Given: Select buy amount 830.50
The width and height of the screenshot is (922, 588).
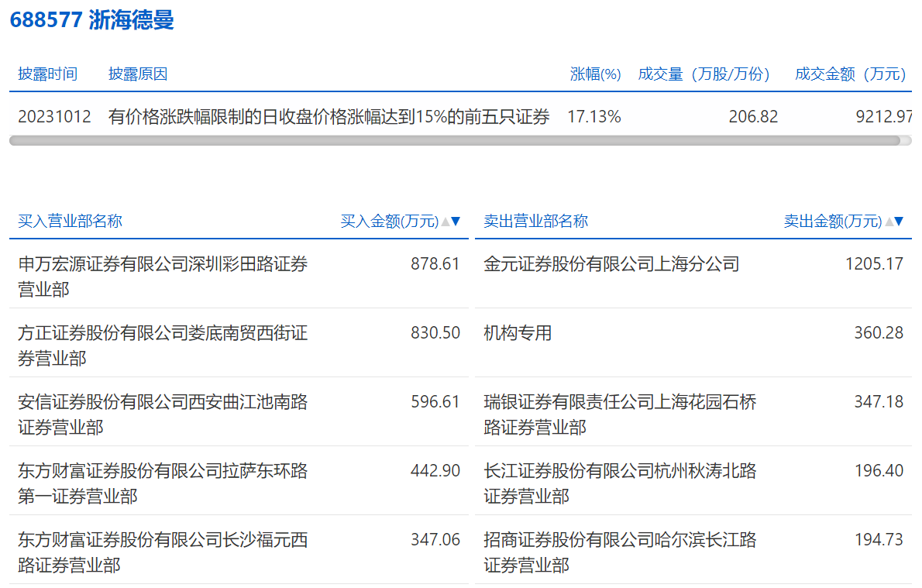Looking at the screenshot, I should [x=435, y=333].
